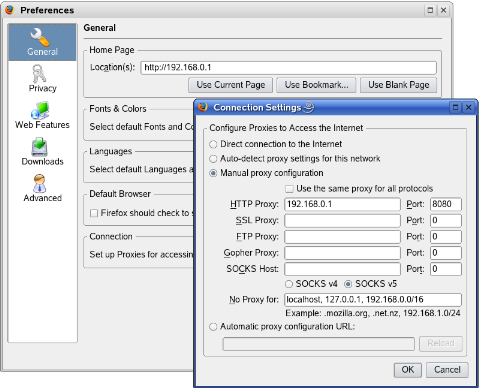
Task: Confirm Connection Settings with OK
Action: click(x=408, y=370)
